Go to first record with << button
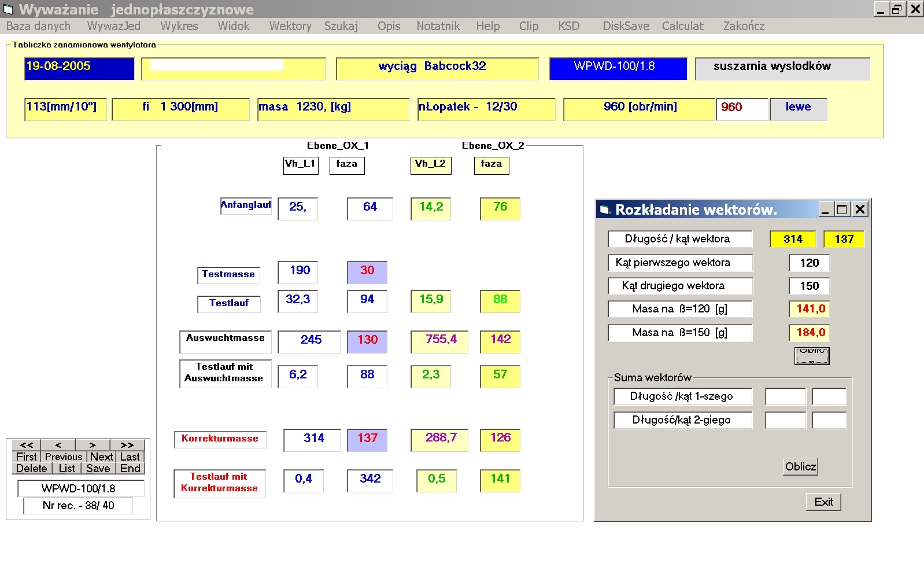Image resolution: width=924 pixels, height=563 pixels. pyautogui.click(x=27, y=445)
